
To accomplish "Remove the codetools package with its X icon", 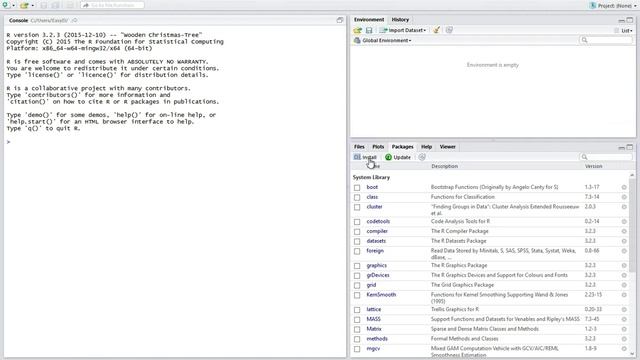I will (x=624, y=222).
